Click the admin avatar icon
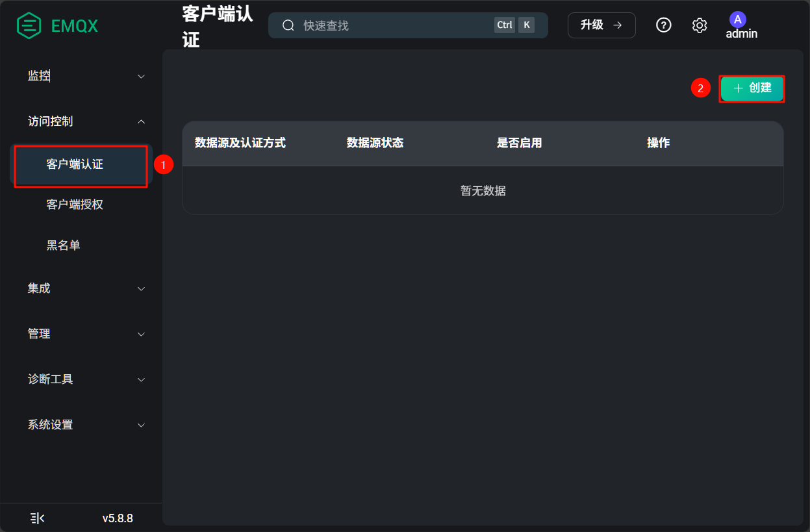810x532 pixels. 737,19
